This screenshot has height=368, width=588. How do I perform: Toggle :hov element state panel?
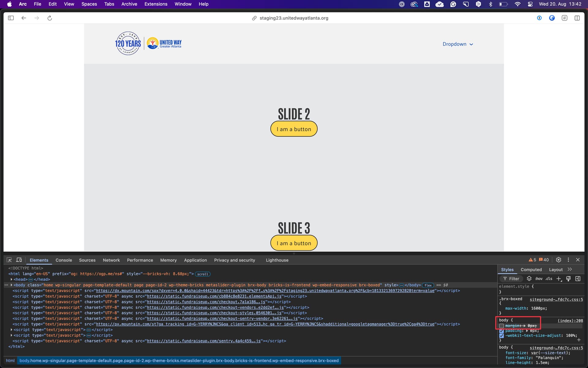pyautogui.click(x=539, y=278)
